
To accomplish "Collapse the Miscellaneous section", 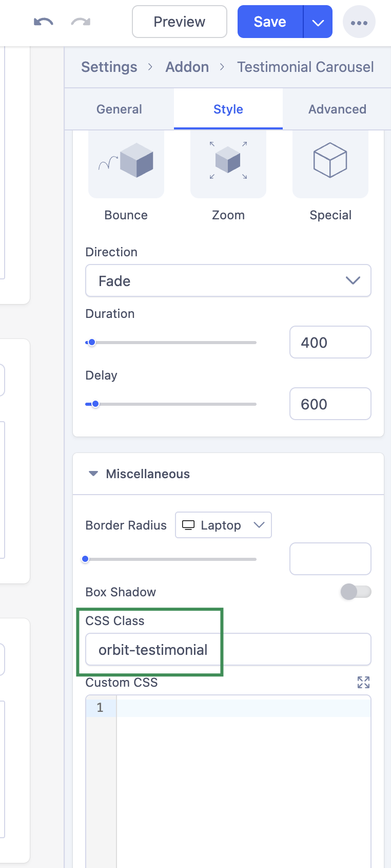I will 93,474.
